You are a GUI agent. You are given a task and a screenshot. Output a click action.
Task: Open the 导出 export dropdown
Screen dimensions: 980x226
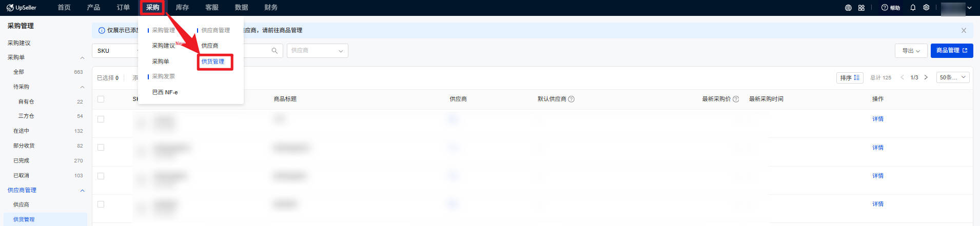pyautogui.click(x=911, y=51)
